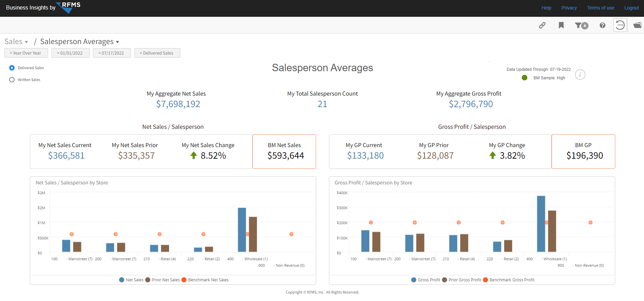This screenshot has height=301, width=644.
Task: Click the Logout link
Action: (x=631, y=8)
